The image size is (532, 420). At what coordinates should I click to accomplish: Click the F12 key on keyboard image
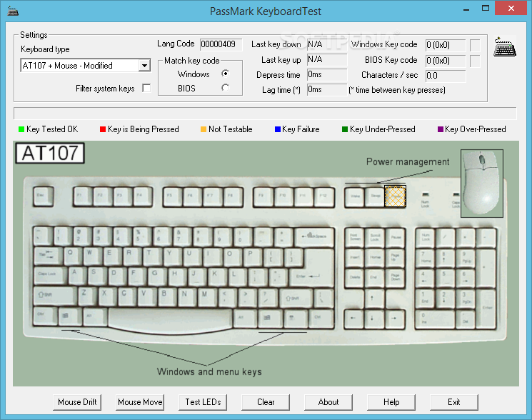click(324, 196)
